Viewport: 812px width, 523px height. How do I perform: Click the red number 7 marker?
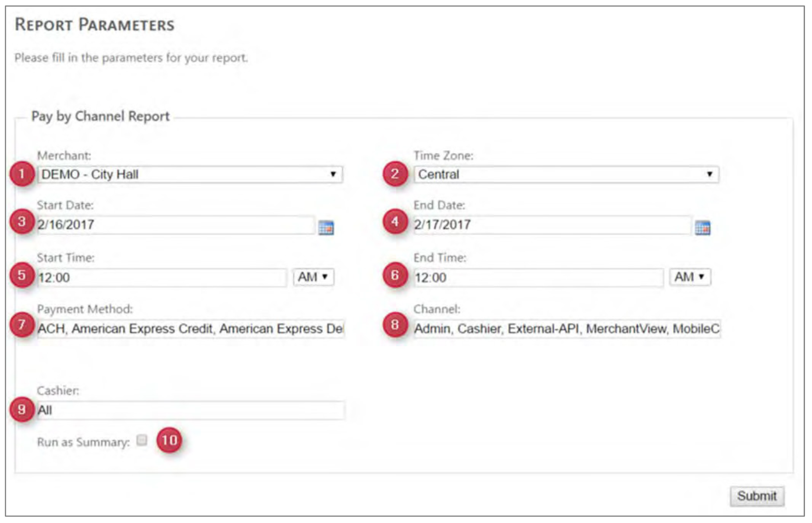coord(22,325)
